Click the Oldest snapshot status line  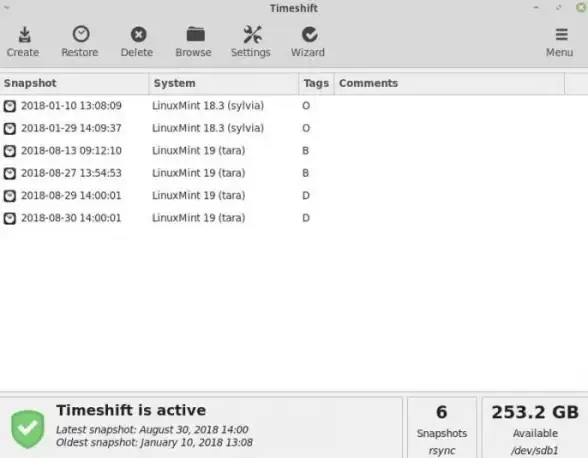[x=154, y=443]
